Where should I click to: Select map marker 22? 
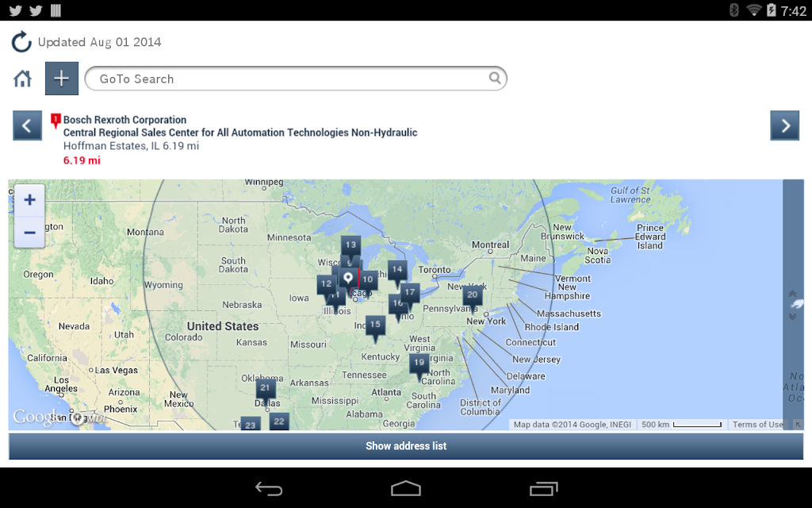coord(279,421)
